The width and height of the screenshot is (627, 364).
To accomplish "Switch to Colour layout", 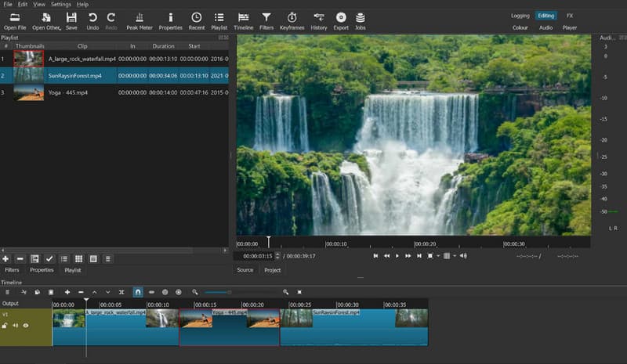I will coord(520,27).
